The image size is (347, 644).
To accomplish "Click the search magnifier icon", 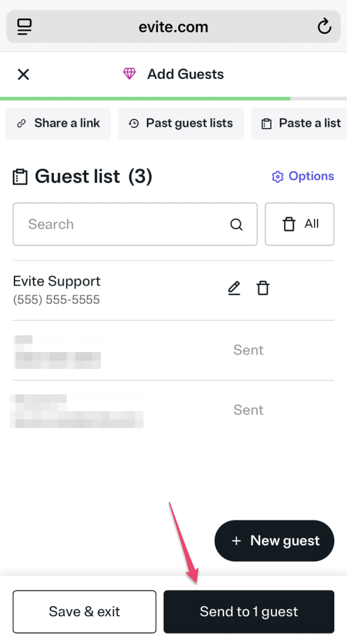I will [236, 225].
